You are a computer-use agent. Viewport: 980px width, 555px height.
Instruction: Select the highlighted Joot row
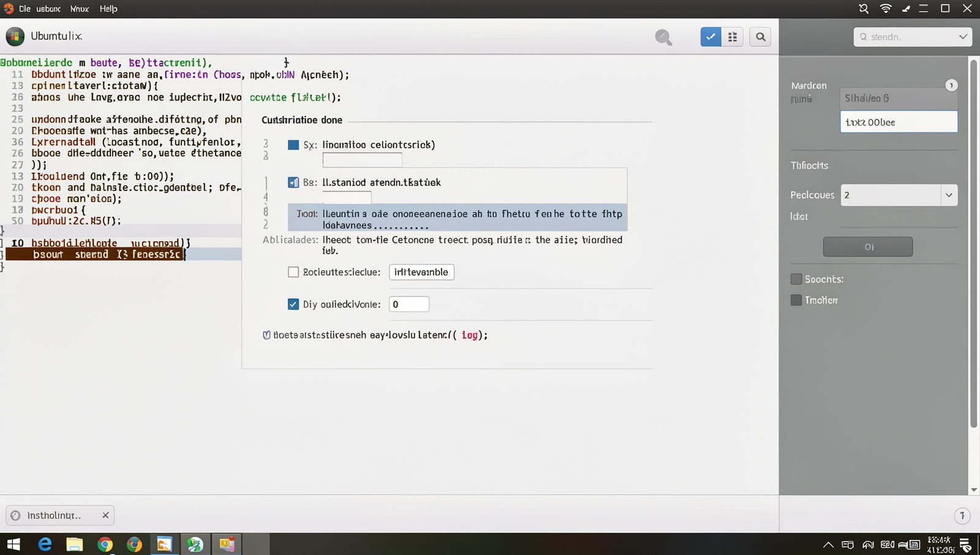458,217
